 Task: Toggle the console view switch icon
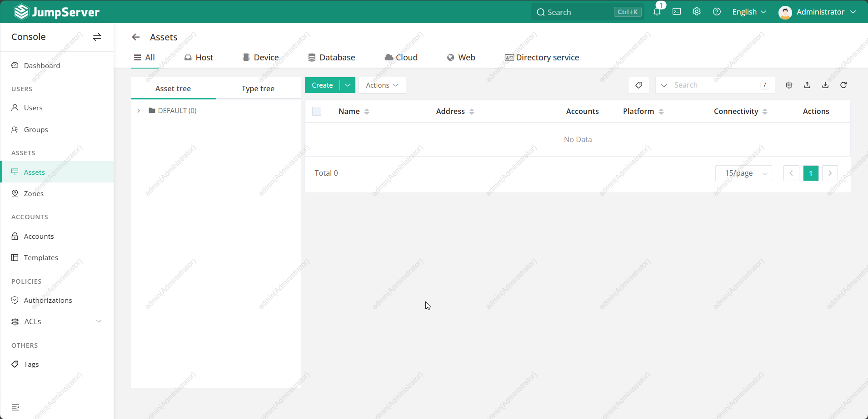[x=97, y=37]
